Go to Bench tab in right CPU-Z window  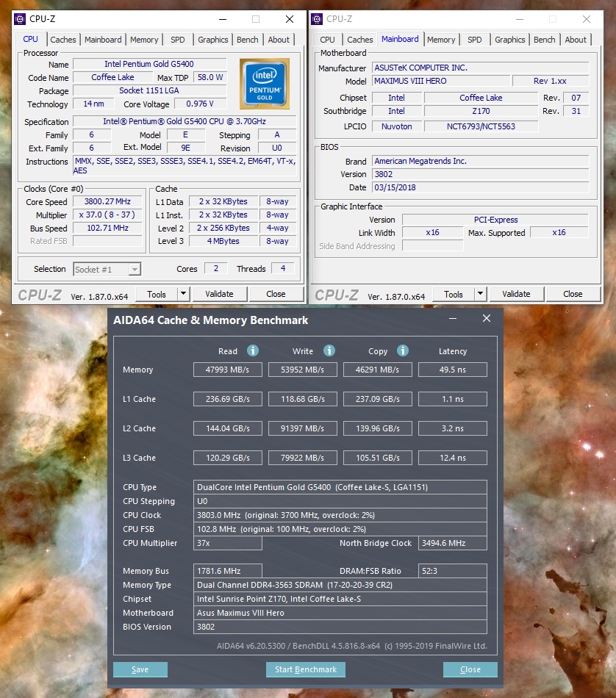coord(544,40)
